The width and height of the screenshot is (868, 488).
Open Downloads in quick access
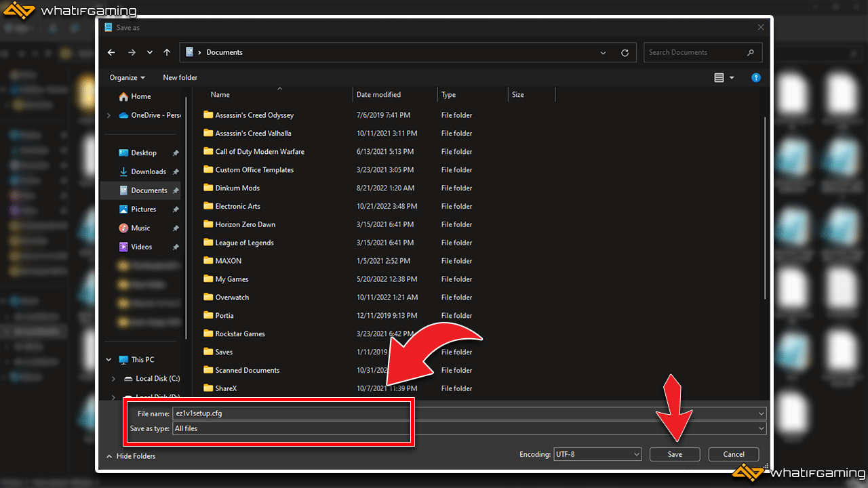click(149, 171)
